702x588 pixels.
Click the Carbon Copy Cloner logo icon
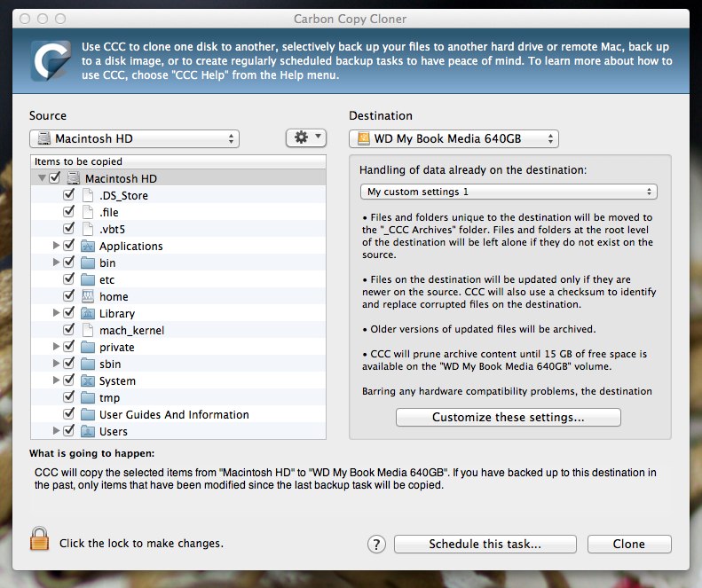pyautogui.click(x=51, y=61)
